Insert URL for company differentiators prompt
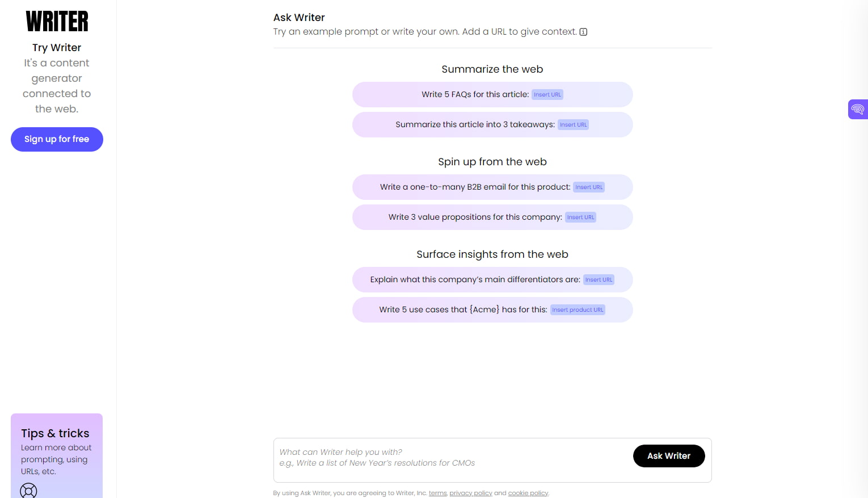868x498 pixels. (x=599, y=279)
